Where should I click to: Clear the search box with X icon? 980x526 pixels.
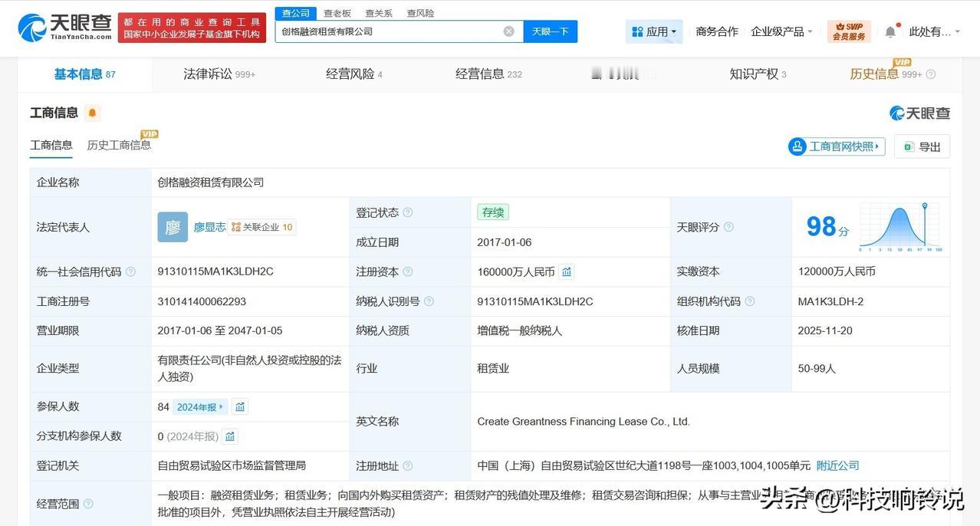(508, 31)
